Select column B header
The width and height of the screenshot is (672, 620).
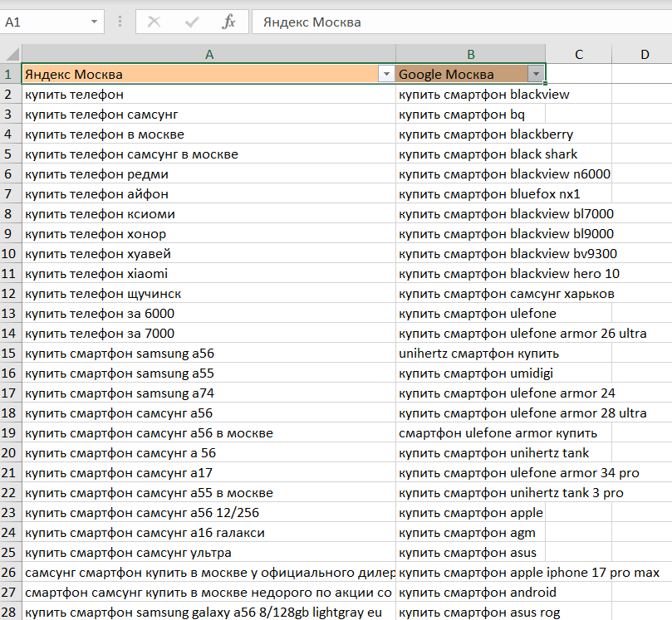click(x=470, y=55)
